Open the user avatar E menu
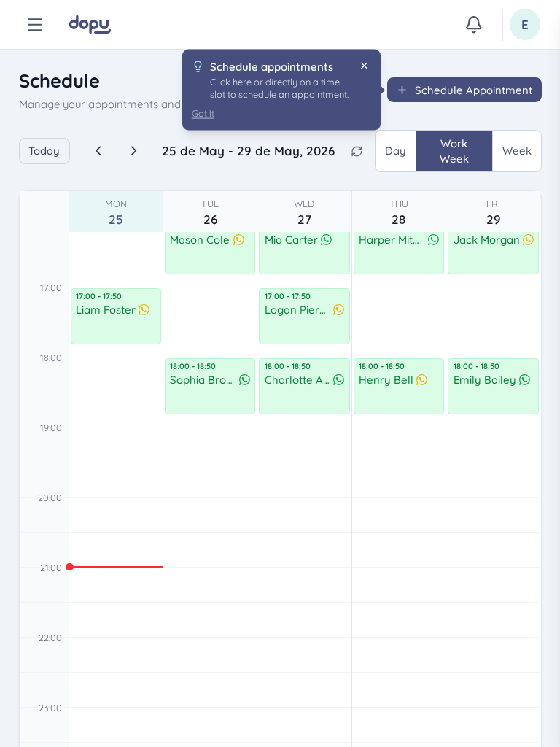This screenshot has width=560, height=747. coord(525,24)
